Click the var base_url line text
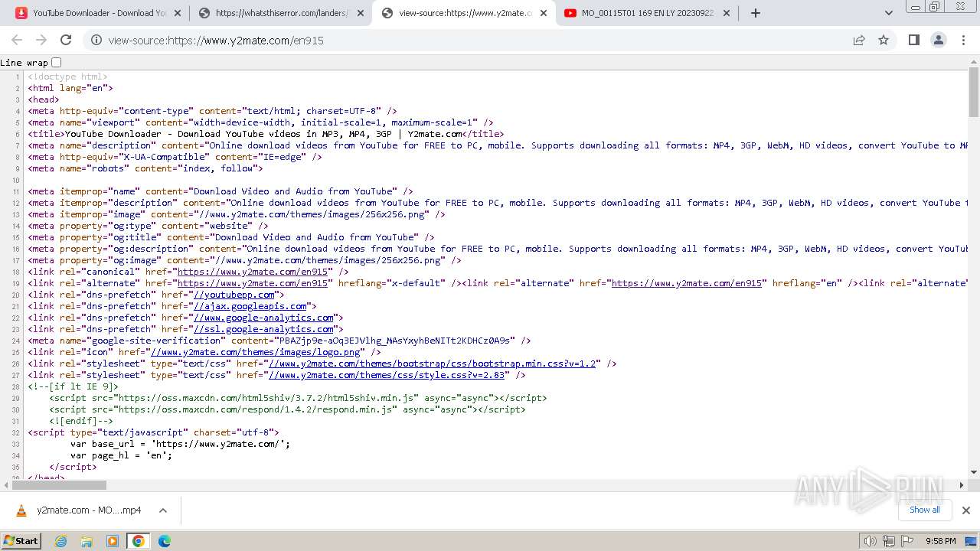 click(x=181, y=444)
